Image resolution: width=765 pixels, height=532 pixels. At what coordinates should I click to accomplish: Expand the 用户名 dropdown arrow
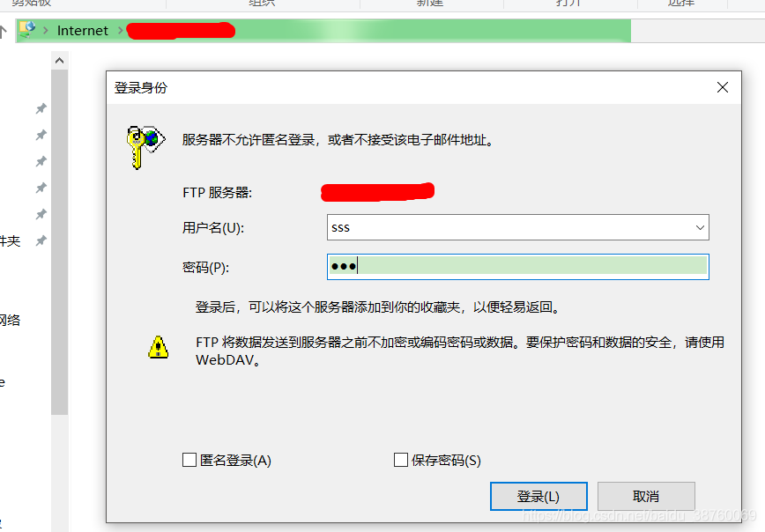[x=700, y=228]
